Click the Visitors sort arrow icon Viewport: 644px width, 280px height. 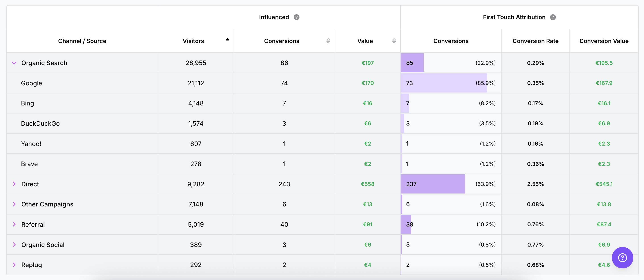click(x=227, y=39)
